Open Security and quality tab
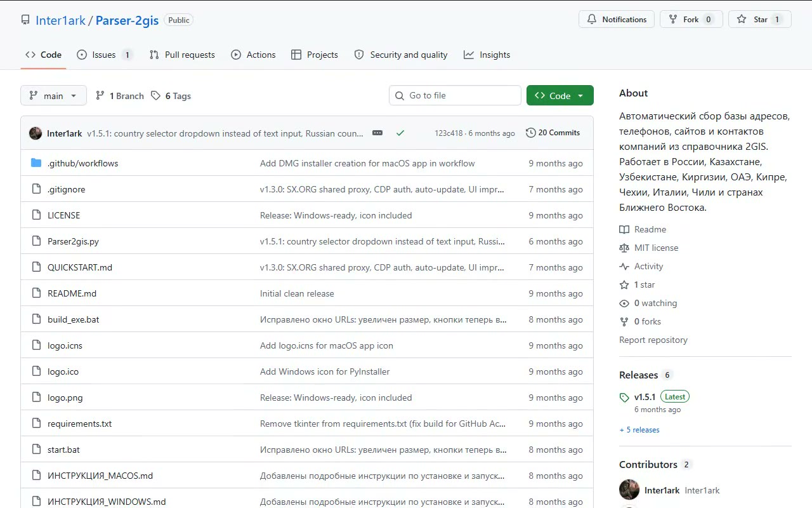This screenshot has height=508, width=812. 401,55
